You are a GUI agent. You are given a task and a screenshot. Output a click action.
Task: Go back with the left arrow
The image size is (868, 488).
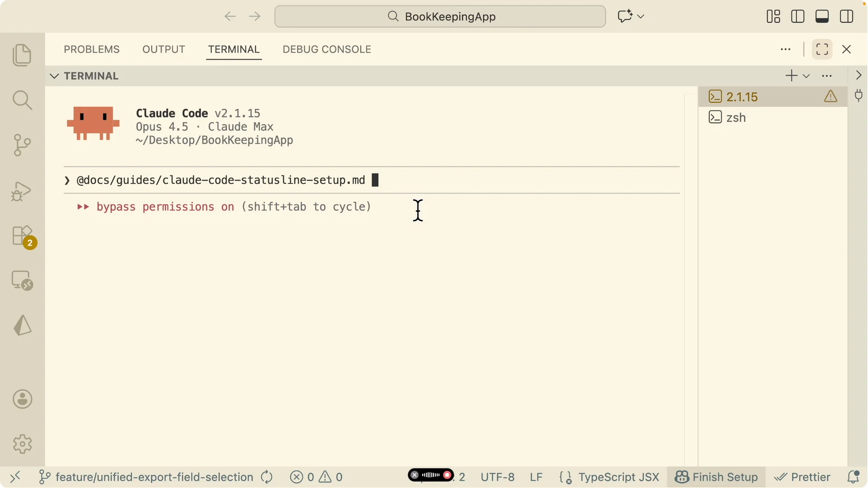click(230, 17)
